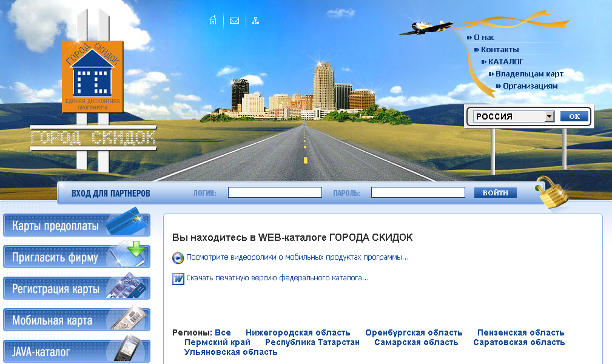This screenshot has height=364, width=612.
Task: Open the printed catalog document icon
Action: pos(178,278)
